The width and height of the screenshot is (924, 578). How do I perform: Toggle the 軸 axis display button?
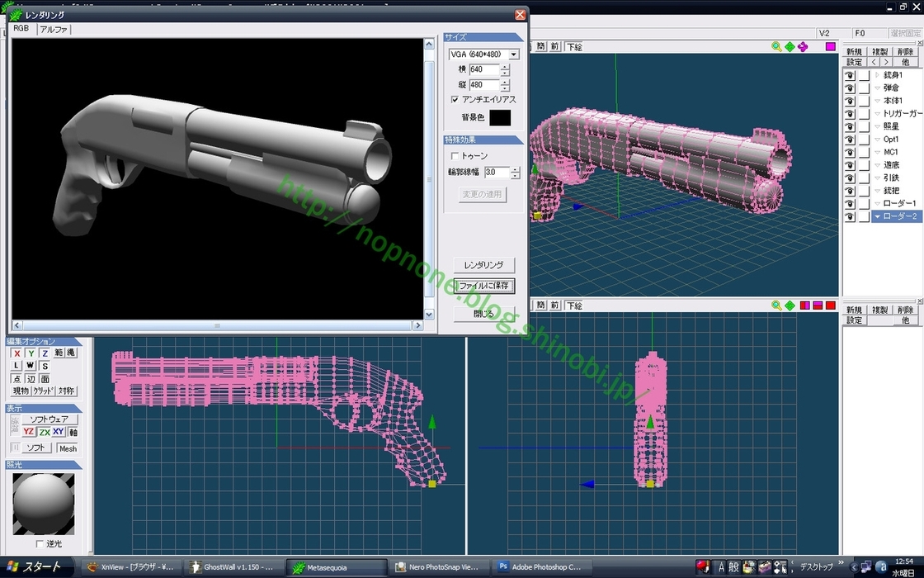pos(73,432)
